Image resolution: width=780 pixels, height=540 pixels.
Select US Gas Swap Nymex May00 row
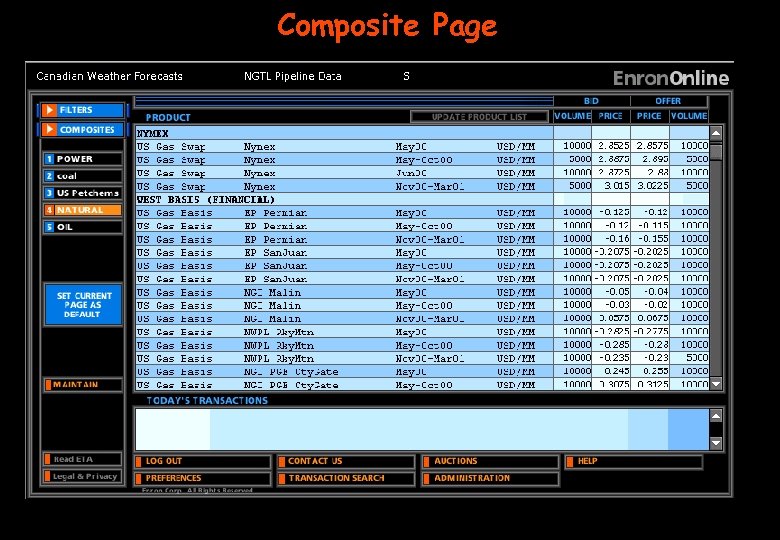(422, 146)
